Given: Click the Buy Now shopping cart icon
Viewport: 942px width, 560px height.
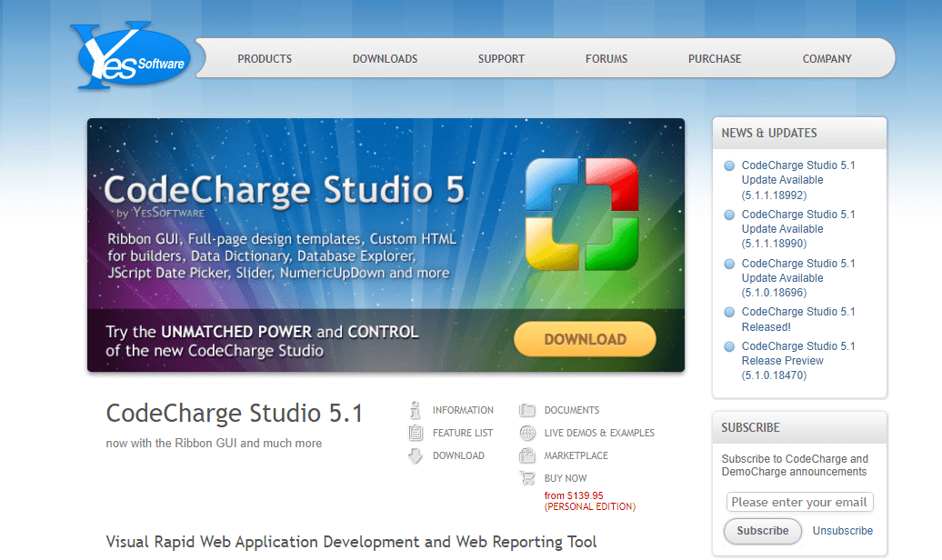Looking at the screenshot, I should point(527,478).
